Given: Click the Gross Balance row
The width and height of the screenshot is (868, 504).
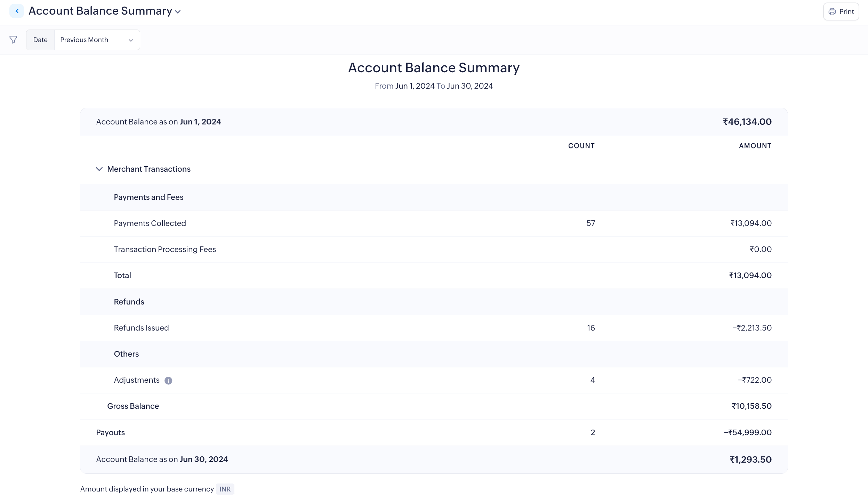Looking at the screenshot, I should point(133,406).
